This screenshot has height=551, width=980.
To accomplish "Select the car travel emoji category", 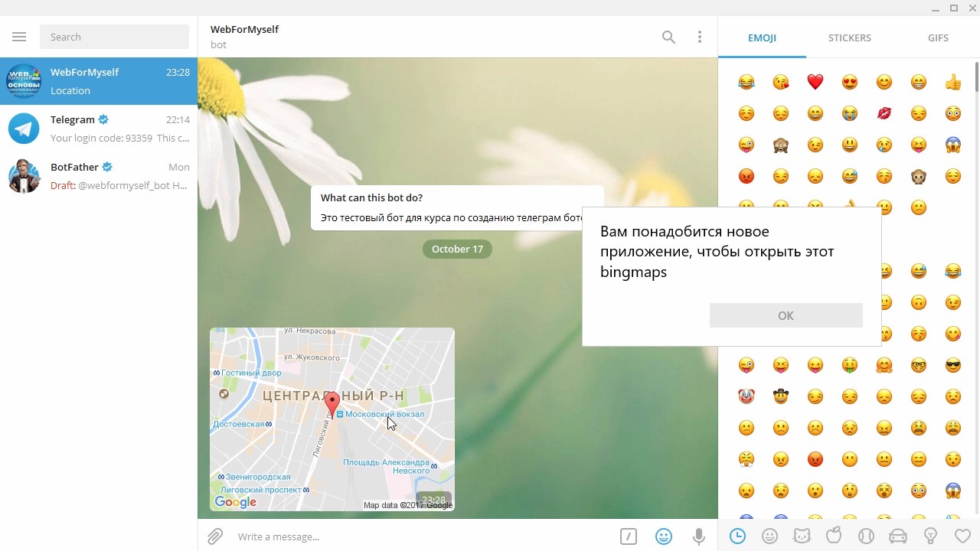I will tap(898, 536).
